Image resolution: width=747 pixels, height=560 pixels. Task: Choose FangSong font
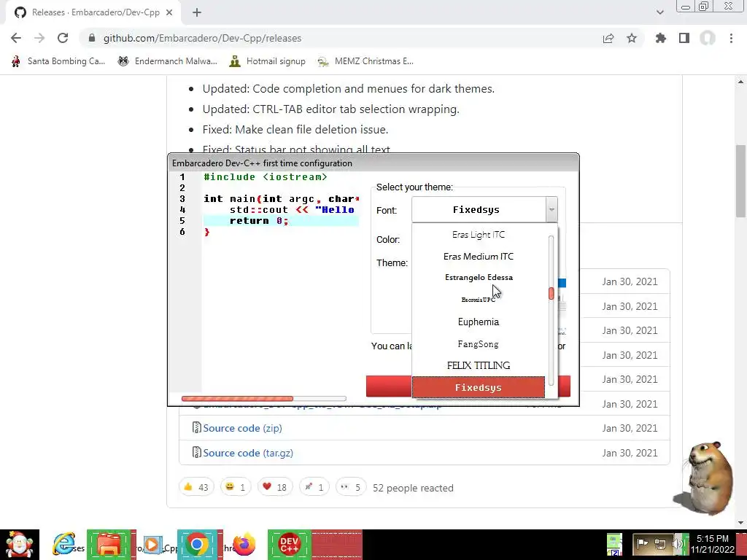(479, 344)
